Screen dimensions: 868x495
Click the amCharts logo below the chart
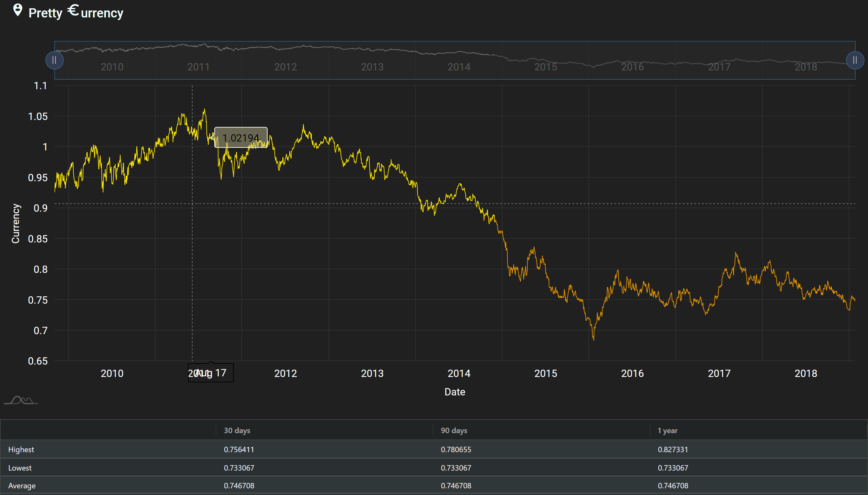21,400
